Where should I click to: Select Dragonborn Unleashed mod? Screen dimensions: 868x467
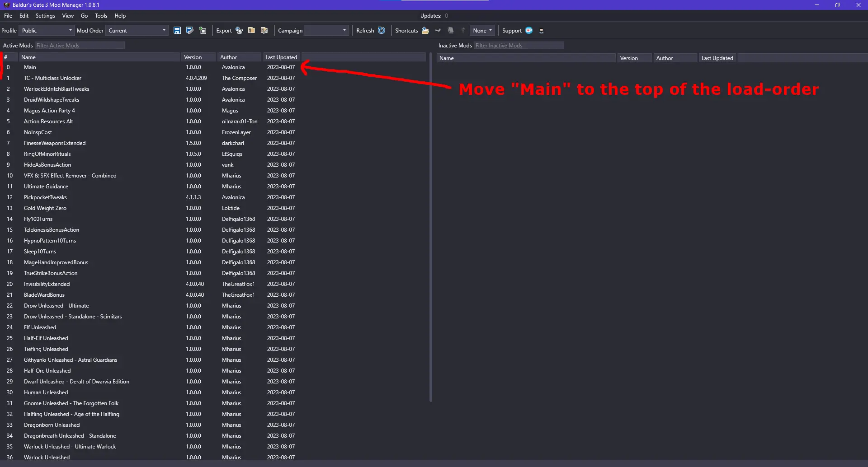212,425
